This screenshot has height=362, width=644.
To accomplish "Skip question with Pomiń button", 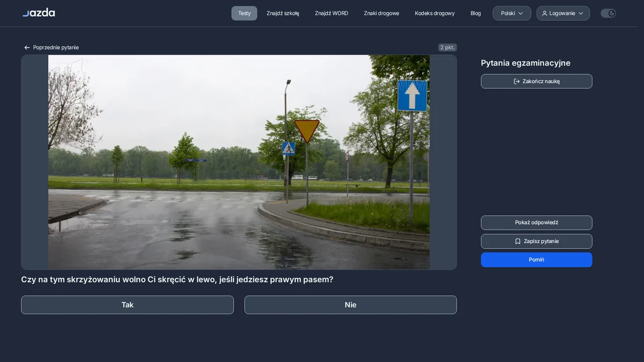I will click(x=537, y=260).
